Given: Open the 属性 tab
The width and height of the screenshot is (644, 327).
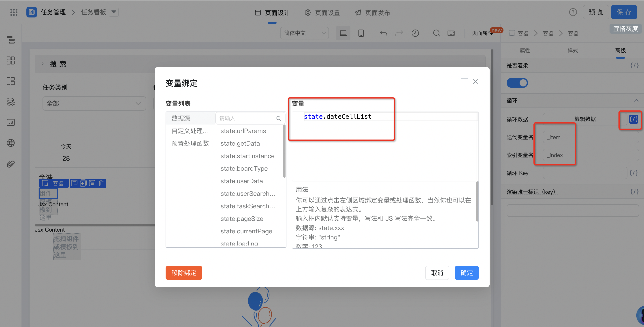Looking at the screenshot, I should coord(525,51).
